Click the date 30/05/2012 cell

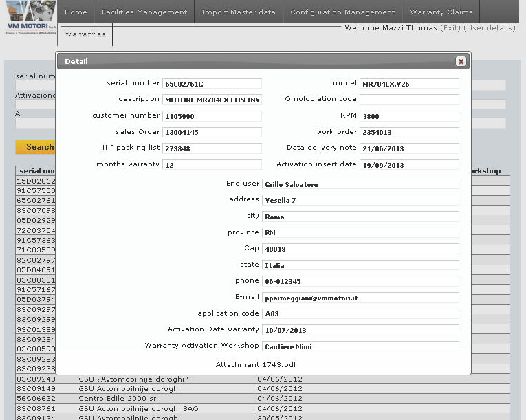280,418
